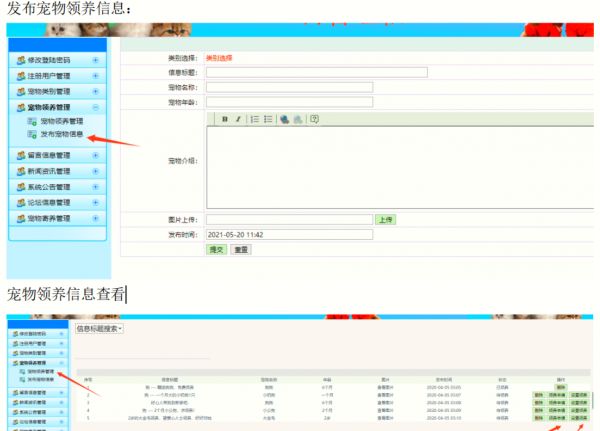The image size is (600, 431).
Task: Click the 宠物领养管理 sub-item icon in publish form sidebar
Action: point(32,121)
